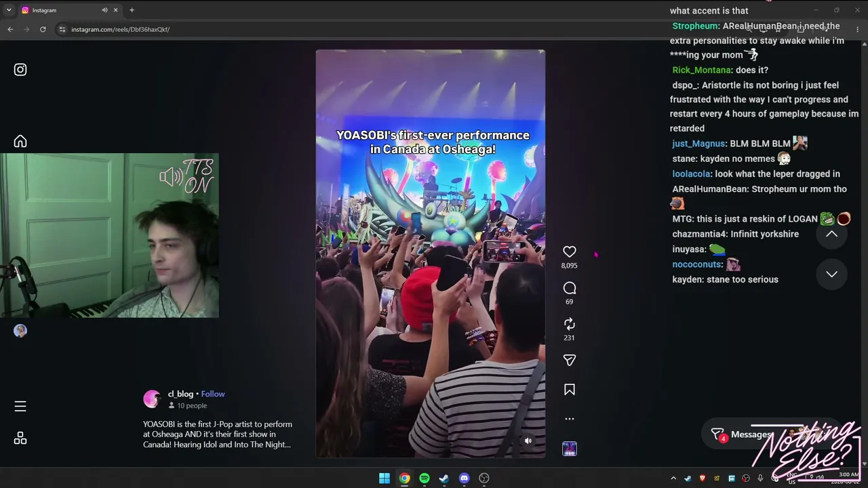Viewport: 868px width, 488px height.
Task: Open a new browser tab
Action: pyautogui.click(x=132, y=10)
